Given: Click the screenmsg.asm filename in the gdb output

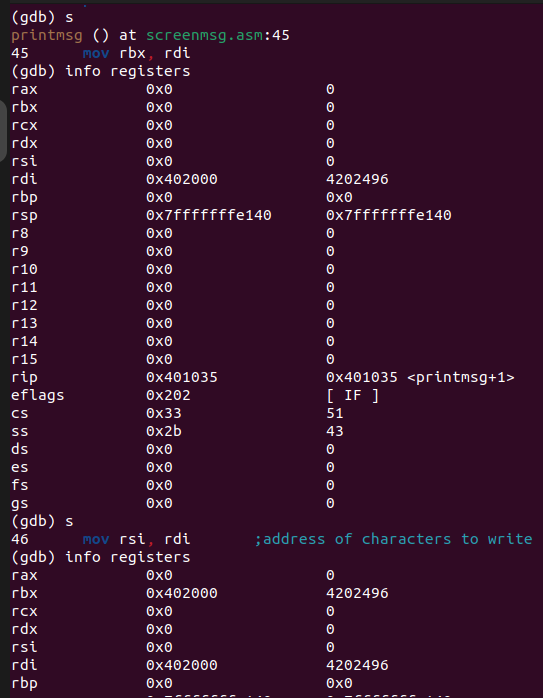Looking at the screenshot, I should tap(205, 36).
